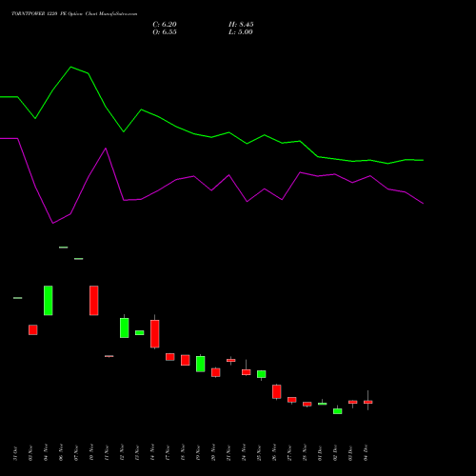Click the 13 Nov date label
Viewport: 476px width, 476px height.
pyautogui.click(x=137, y=453)
